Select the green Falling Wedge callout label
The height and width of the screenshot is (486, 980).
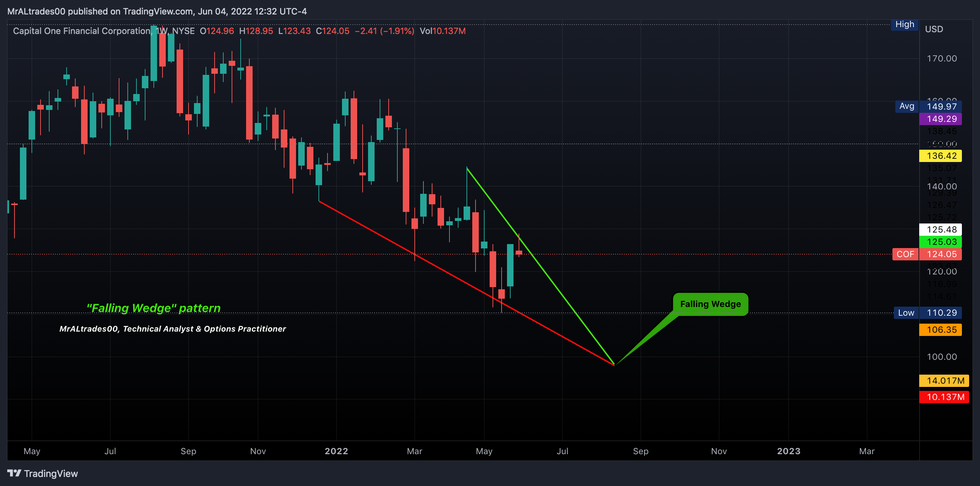(710, 304)
